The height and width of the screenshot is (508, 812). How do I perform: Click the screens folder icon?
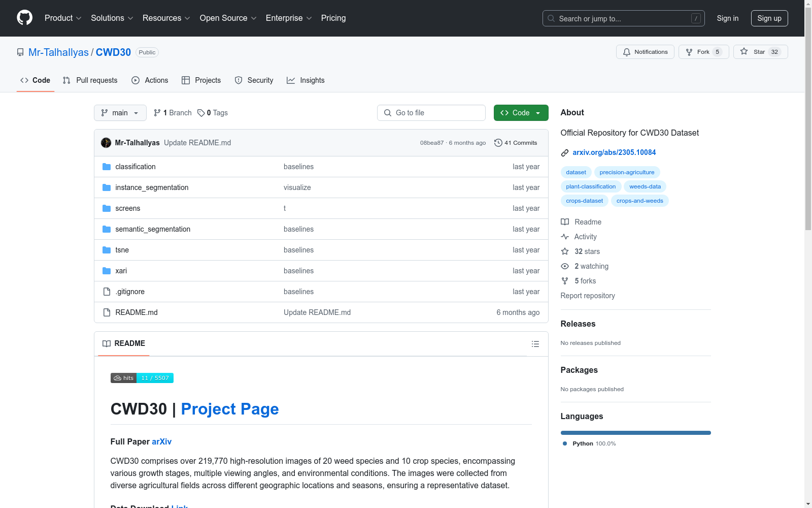pyautogui.click(x=107, y=208)
